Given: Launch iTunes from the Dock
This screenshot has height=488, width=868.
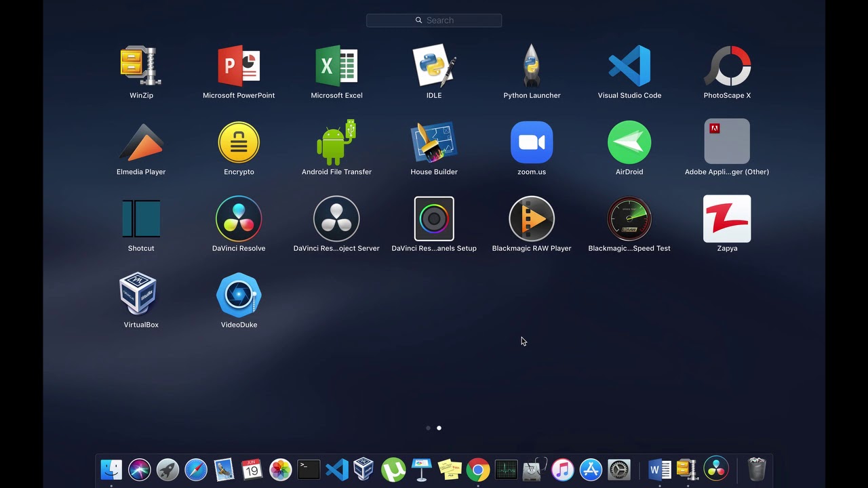Looking at the screenshot, I should point(562,470).
